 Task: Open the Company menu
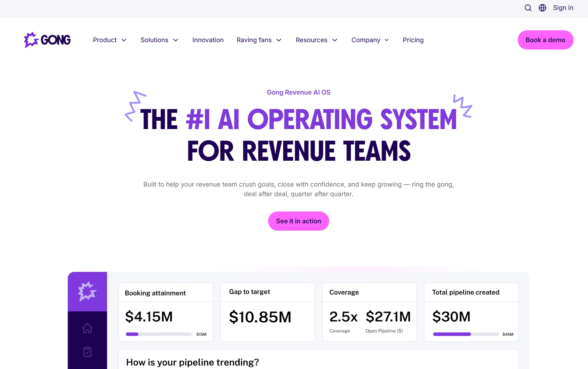point(366,40)
